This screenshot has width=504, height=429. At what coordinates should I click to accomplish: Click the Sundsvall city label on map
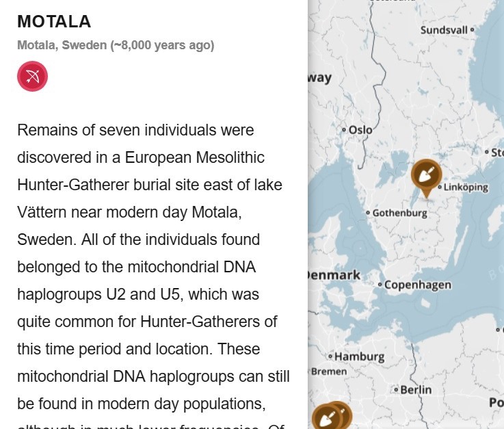(444, 30)
